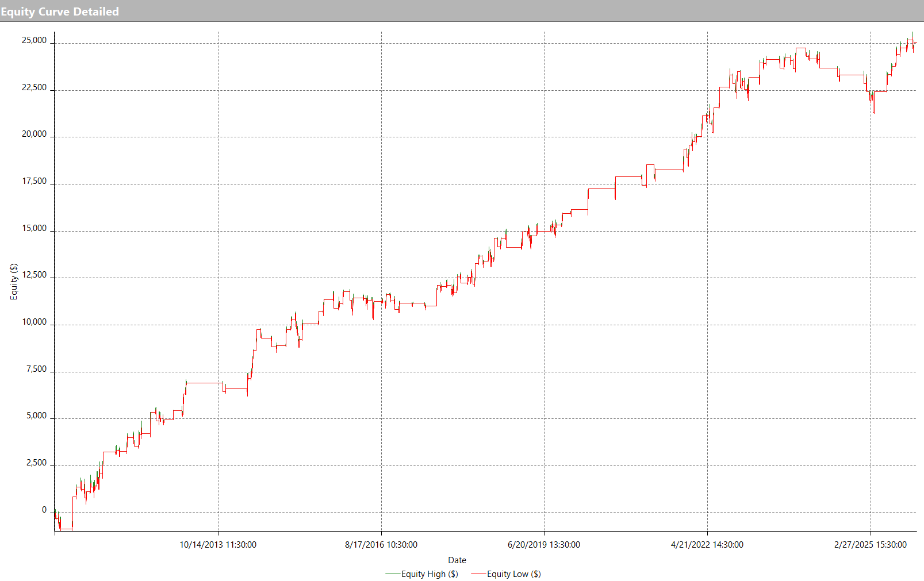
Task: Select the 25,000 y-axis tick label
Action: (x=34, y=40)
